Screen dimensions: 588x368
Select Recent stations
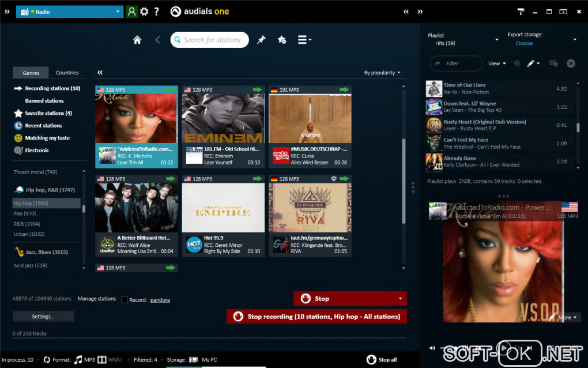[x=43, y=125]
